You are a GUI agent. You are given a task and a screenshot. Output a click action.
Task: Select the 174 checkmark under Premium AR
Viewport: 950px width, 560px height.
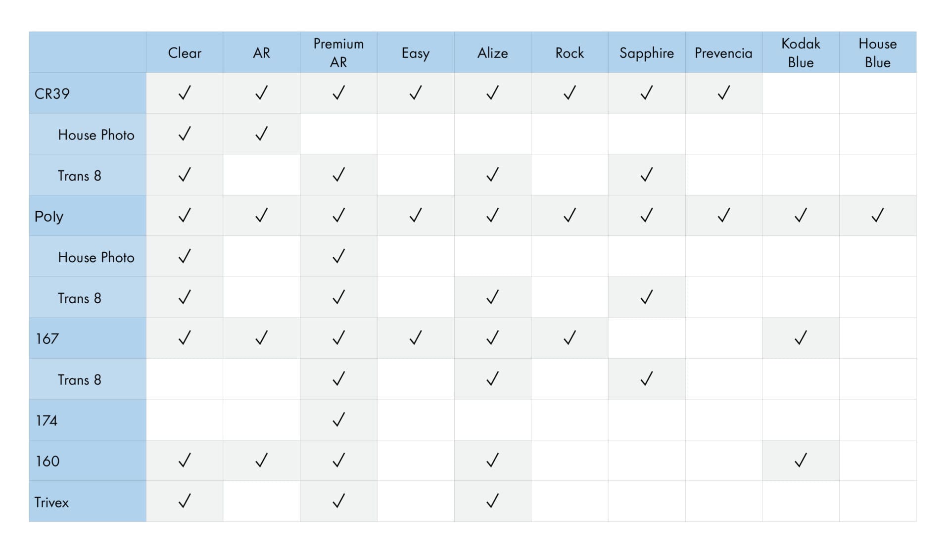click(338, 420)
